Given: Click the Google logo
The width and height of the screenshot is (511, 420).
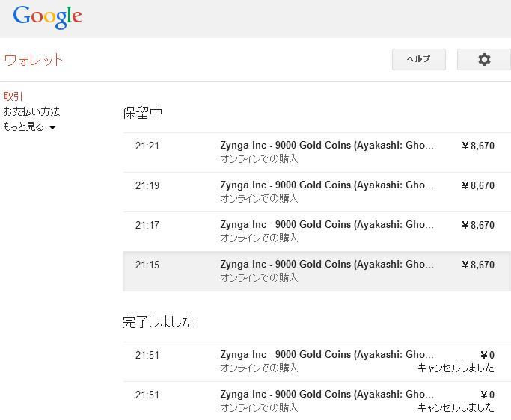Looking at the screenshot, I should pyautogui.click(x=48, y=17).
